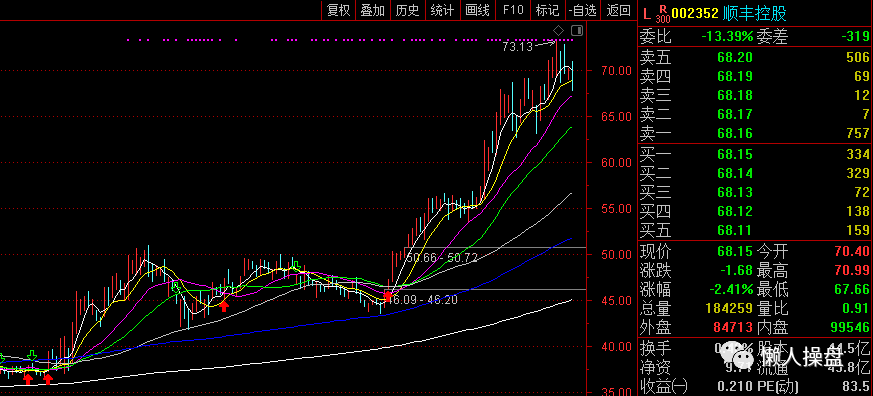Image resolution: width=873 pixels, height=396 pixels.
Task: Click the leftmost red buy arrow at chart bottom
Action: (28, 379)
